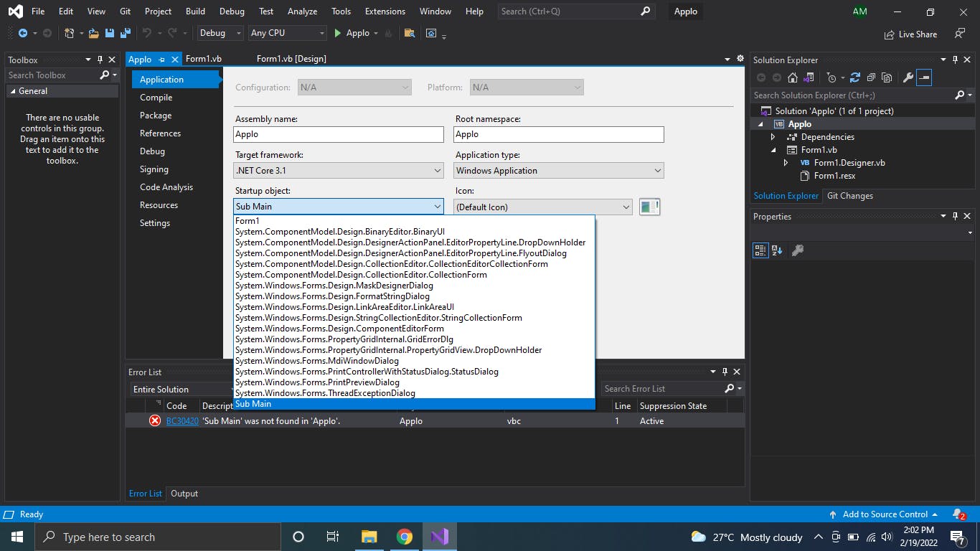The width and height of the screenshot is (980, 551).
Task: Select System.Windows.Forms.Design.MaskDesignerDialog option
Action: (x=415, y=286)
